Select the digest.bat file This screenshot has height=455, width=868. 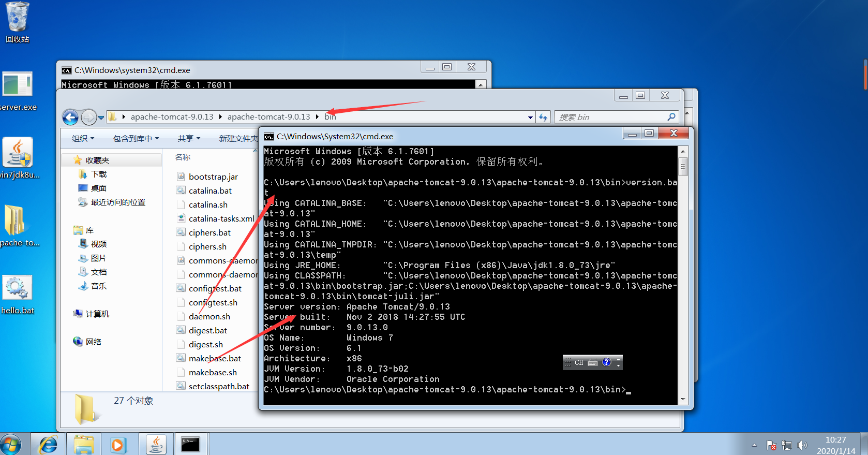(208, 330)
